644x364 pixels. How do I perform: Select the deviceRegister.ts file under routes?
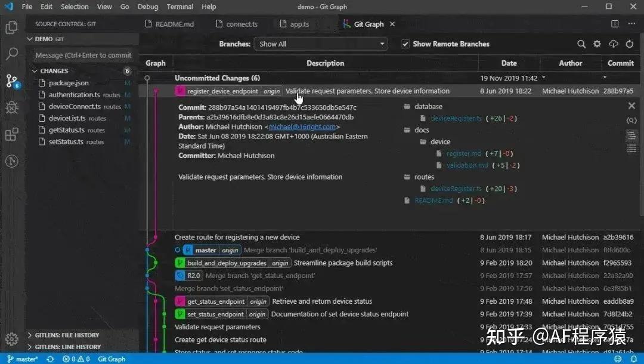[x=456, y=189]
